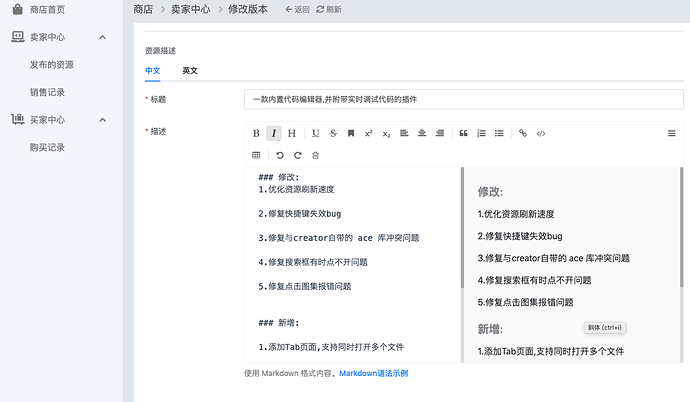Apply subscript formatting
This screenshot has height=402, width=690.
pyautogui.click(x=386, y=134)
